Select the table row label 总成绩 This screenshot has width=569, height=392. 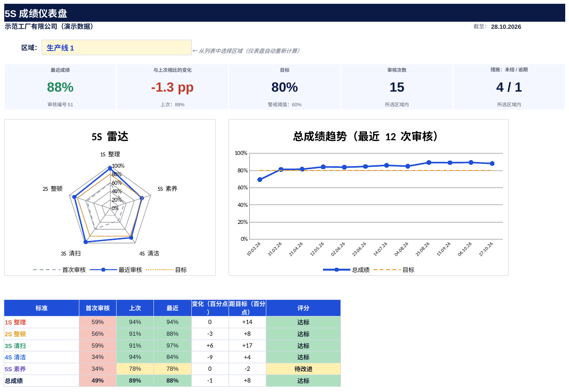14,381
